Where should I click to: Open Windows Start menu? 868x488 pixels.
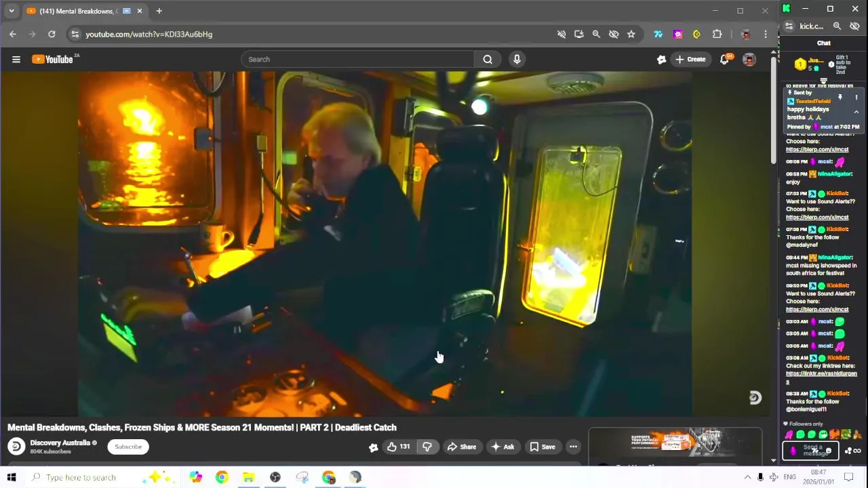(x=12, y=477)
